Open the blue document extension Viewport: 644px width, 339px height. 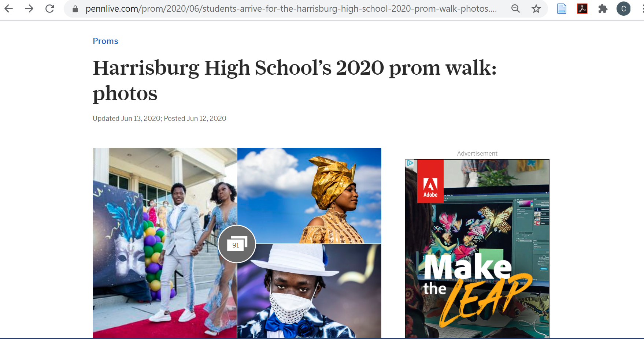click(562, 8)
